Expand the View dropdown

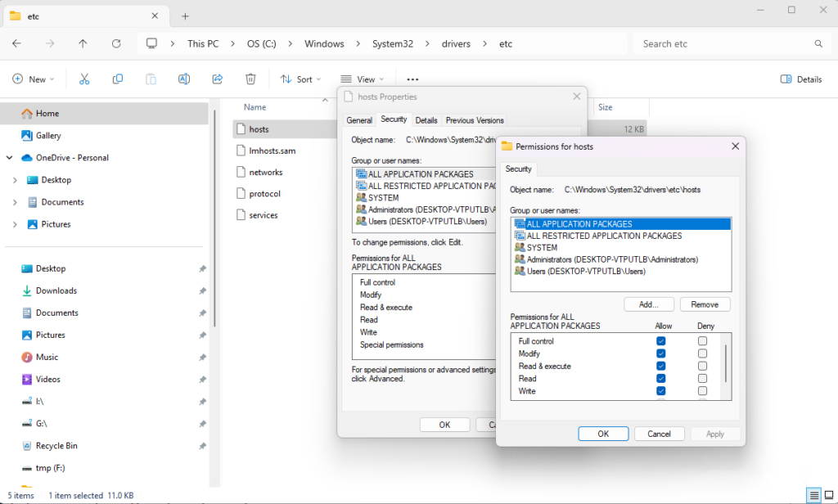point(363,79)
